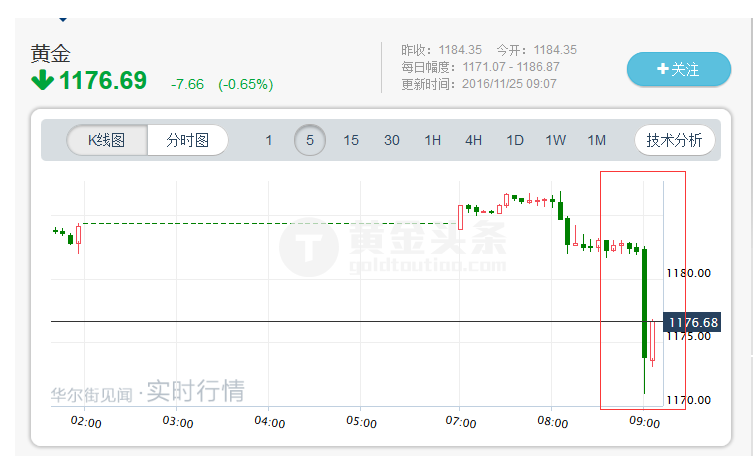Click the 黄金 gold title

(51, 53)
